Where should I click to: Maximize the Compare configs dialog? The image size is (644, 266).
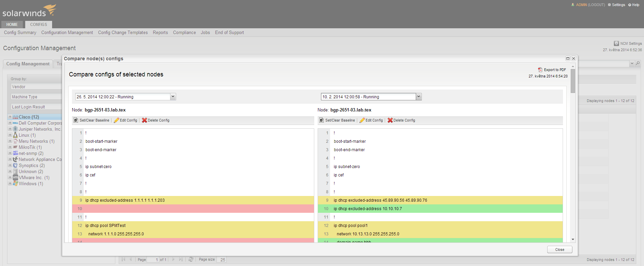coord(568,58)
